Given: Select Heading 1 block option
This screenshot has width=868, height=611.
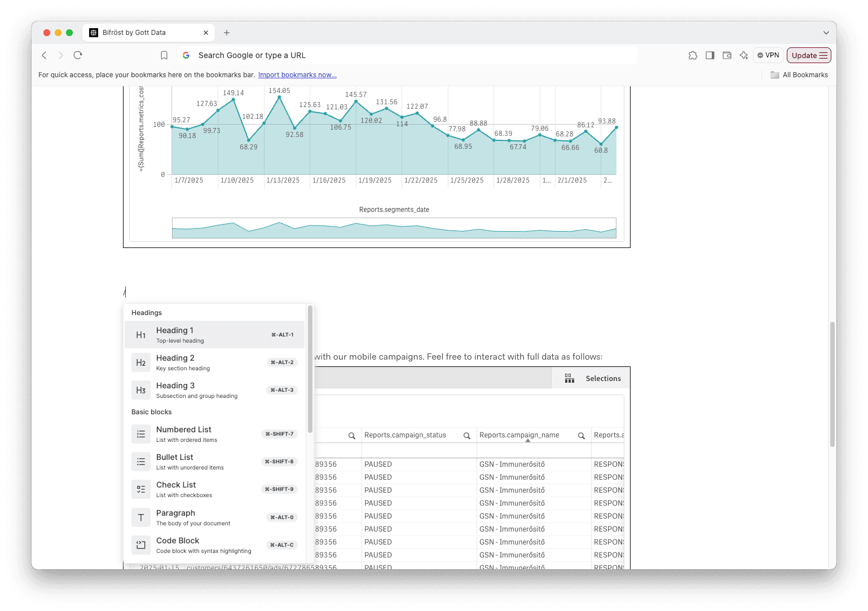Looking at the screenshot, I should 214,335.
